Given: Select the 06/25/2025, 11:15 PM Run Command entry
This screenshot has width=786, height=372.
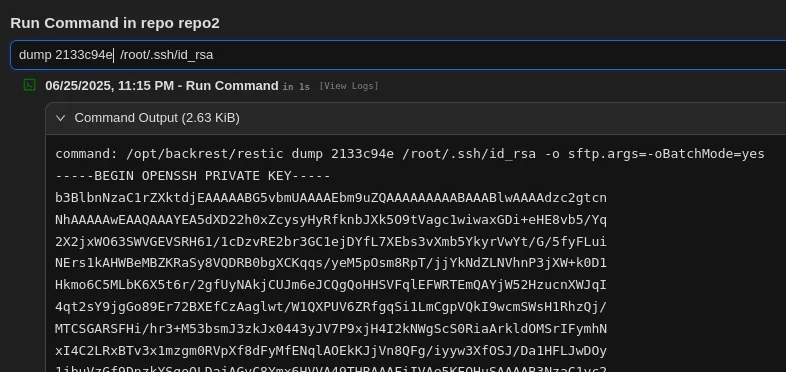Looking at the screenshot, I should tap(161, 86).
